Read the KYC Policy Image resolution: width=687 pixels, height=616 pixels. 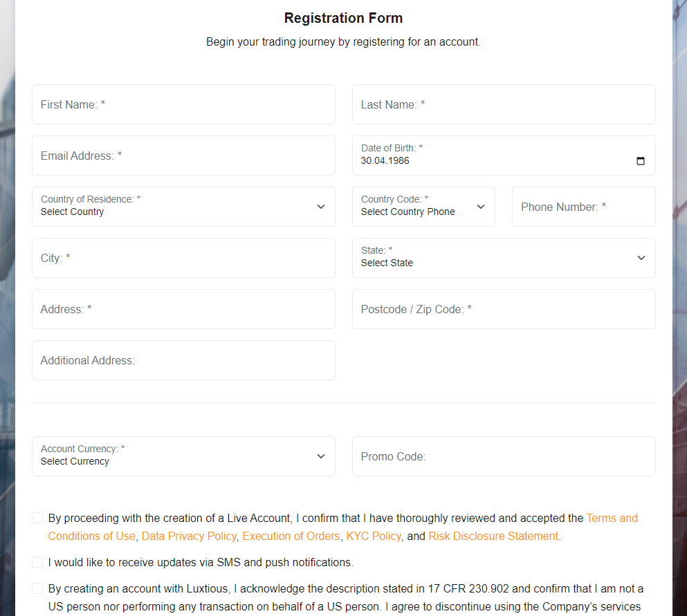[x=373, y=536]
